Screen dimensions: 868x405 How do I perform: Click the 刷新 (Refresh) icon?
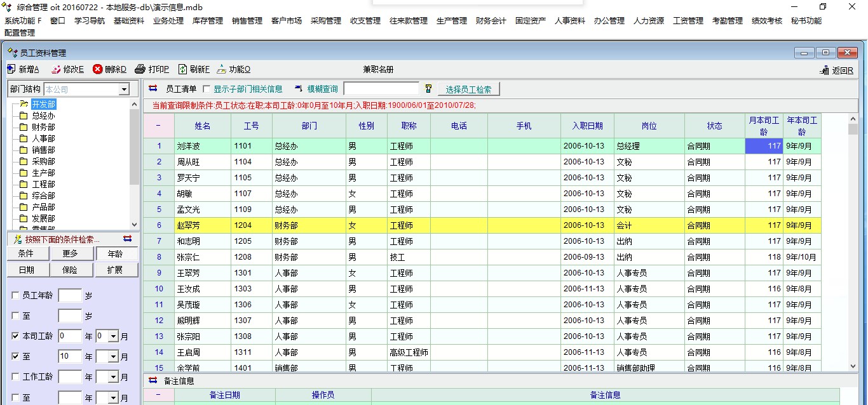click(182, 69)
